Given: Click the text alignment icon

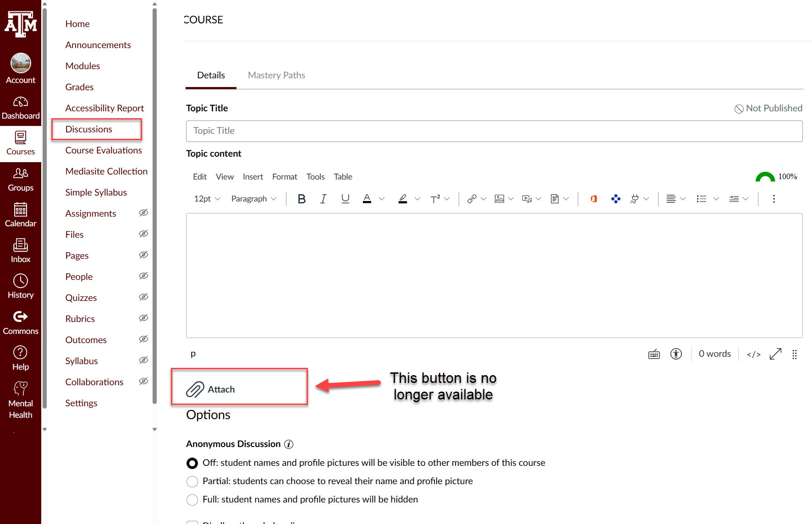Looking at the screenshot, I should point(671,199).
